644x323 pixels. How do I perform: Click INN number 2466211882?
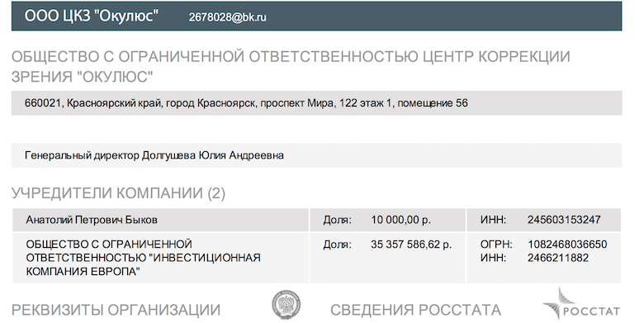point(558,258)
